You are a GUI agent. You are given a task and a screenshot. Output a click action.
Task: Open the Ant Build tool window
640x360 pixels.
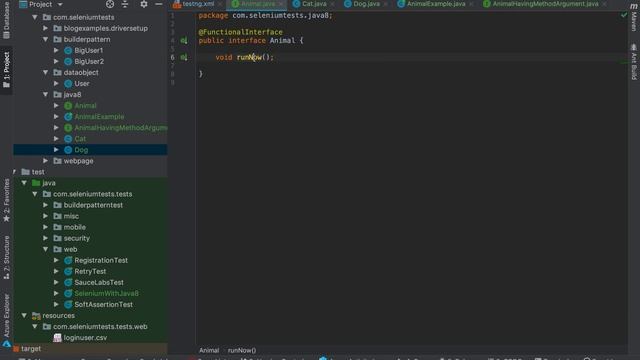click(x=633, y=62)
